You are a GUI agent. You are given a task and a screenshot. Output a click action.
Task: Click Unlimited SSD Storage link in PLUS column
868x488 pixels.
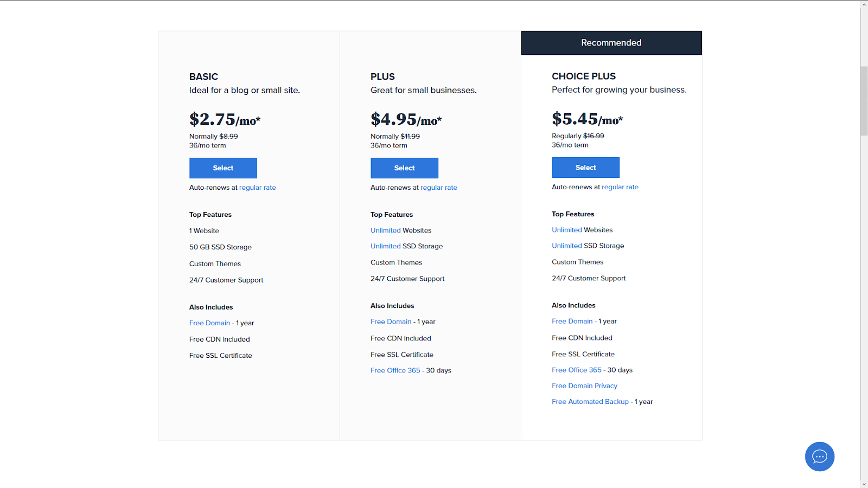385,246
